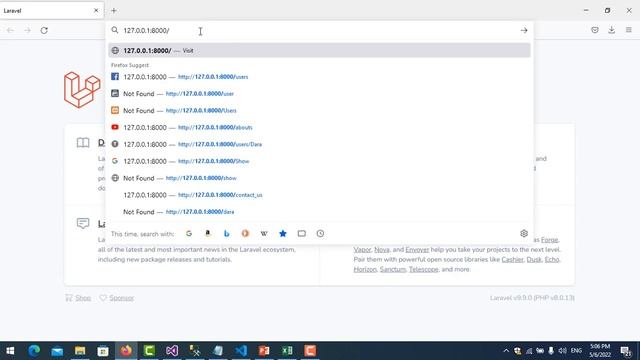Open the Not Found /user suggestion

pos(319,93)
